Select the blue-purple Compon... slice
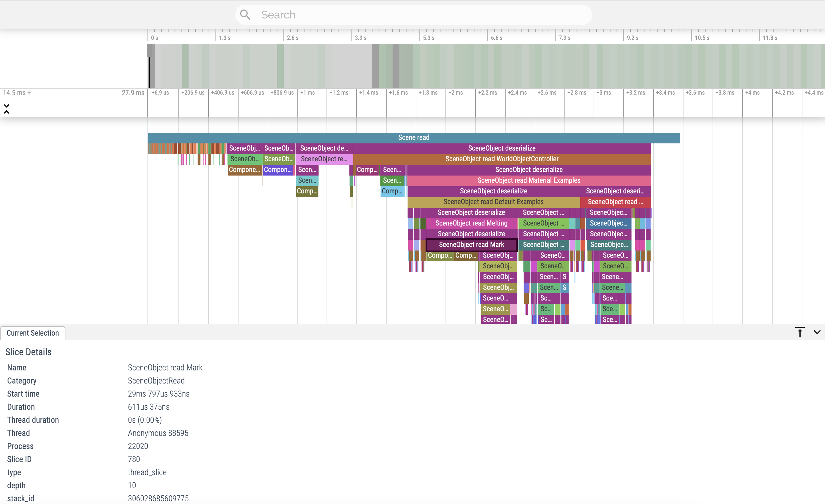This screenshot has height=504, width=825. pyautogui.click(x=277, y=170)
